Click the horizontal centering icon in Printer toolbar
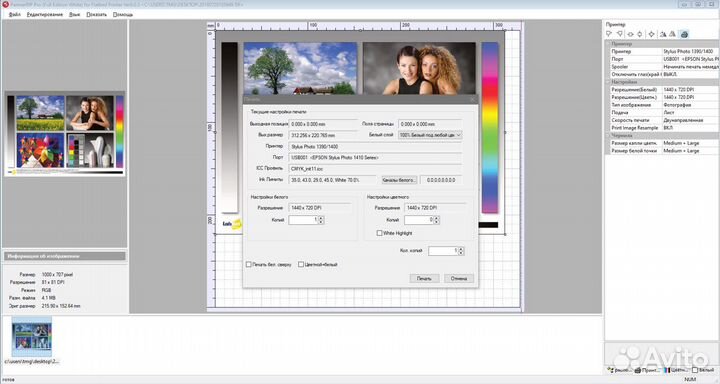The height and width of the screenshot is (384, 720). (630, 34)
